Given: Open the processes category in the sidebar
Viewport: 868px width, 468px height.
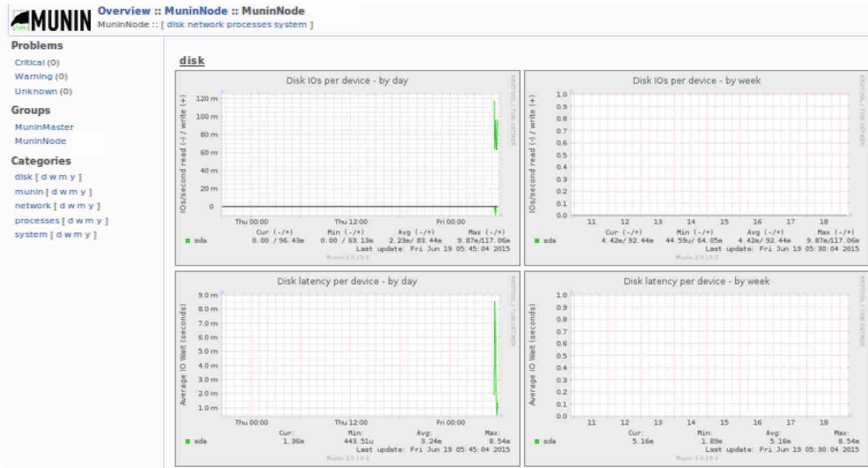Looking at the screenshot, I should point(37,221).
